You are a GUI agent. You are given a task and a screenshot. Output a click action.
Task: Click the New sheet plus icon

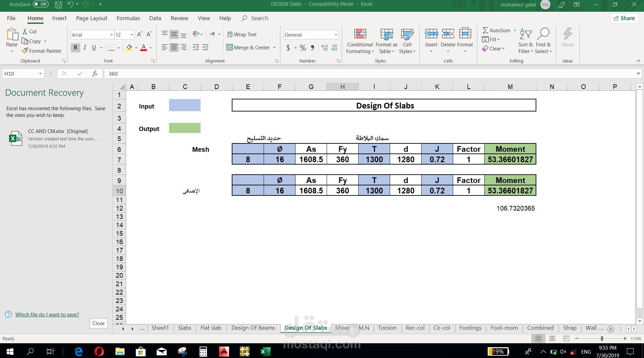click(611, 329)
